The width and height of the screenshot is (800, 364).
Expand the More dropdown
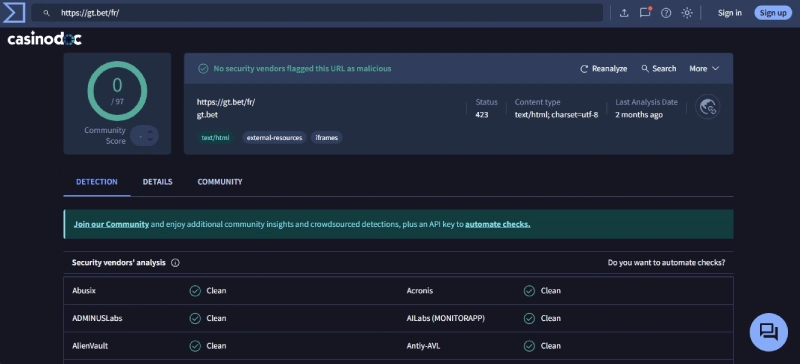(x=704, y=68)
